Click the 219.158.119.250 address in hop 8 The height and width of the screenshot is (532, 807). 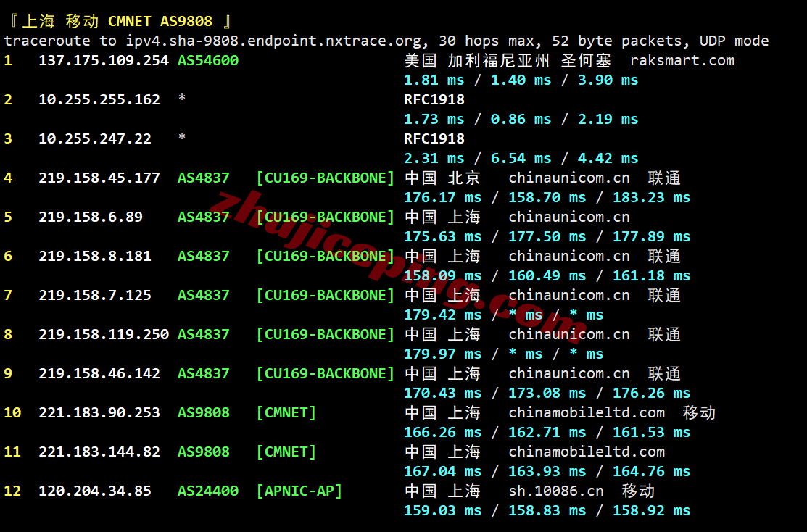coord(104,335)
